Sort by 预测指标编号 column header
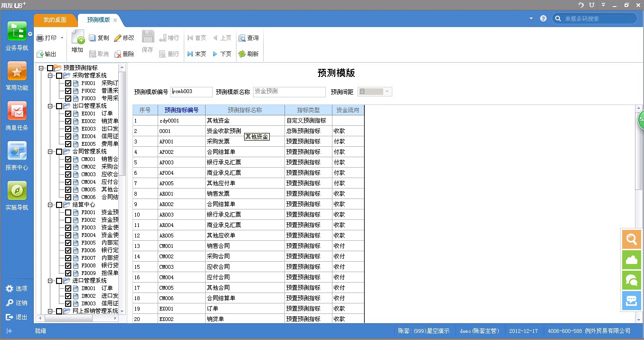This screenshot has height=340, width=644. [x=181, y=110]
